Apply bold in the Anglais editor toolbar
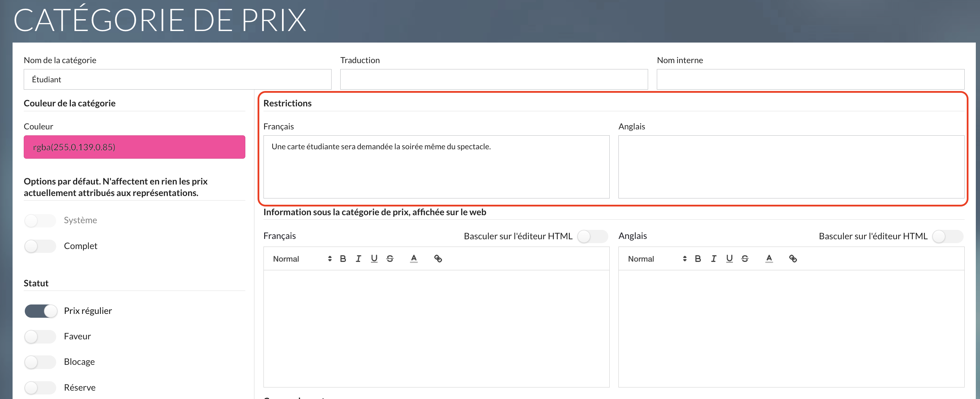Screen dimensions: 980x399 click(x=698, y=259)
